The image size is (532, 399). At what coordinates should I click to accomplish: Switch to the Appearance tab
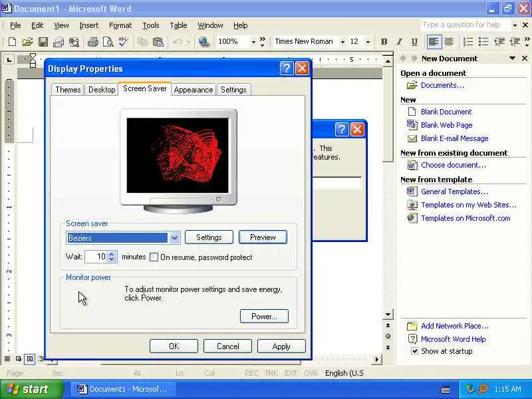tap(194, 90)
